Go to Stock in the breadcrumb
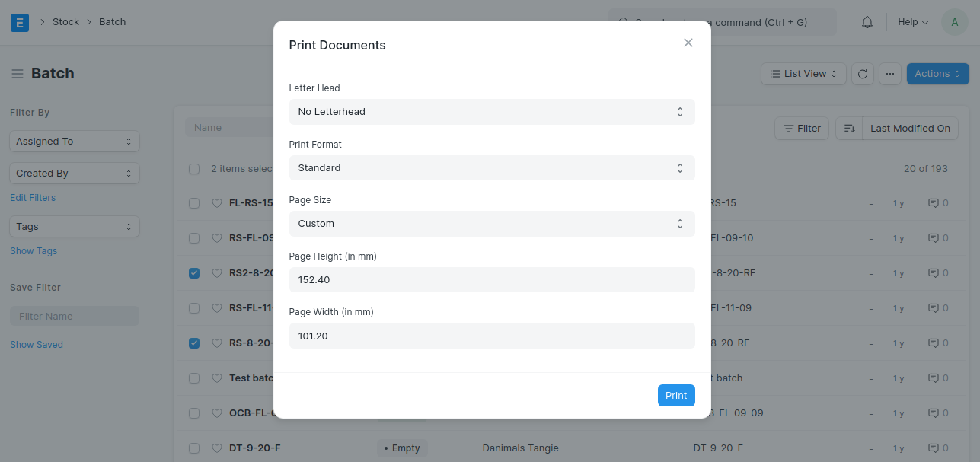 pyautogui.click(x=65, y=22)
